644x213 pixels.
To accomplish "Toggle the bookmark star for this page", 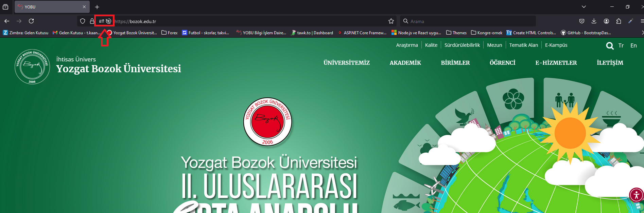I will pos(391,21).
